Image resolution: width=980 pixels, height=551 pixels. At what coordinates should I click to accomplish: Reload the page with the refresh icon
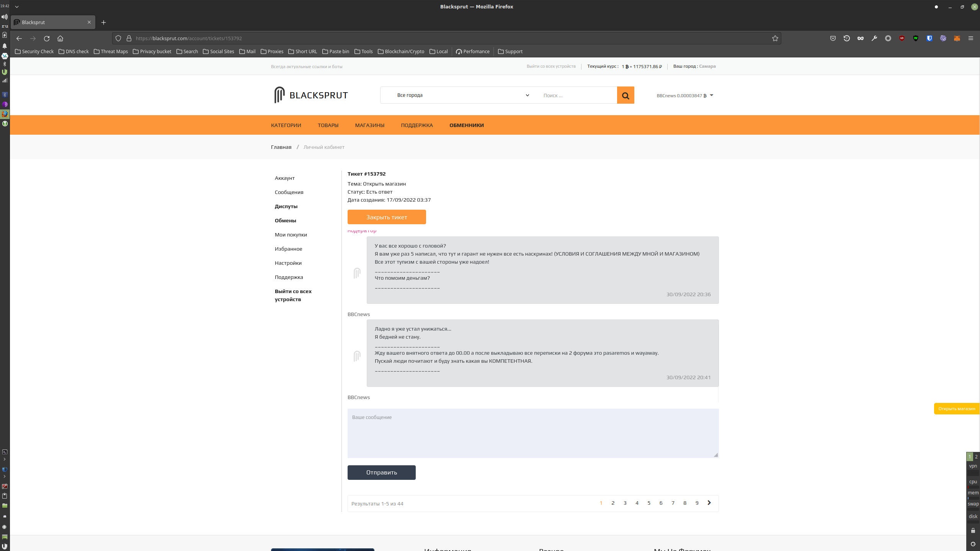(x=47, y=38)
